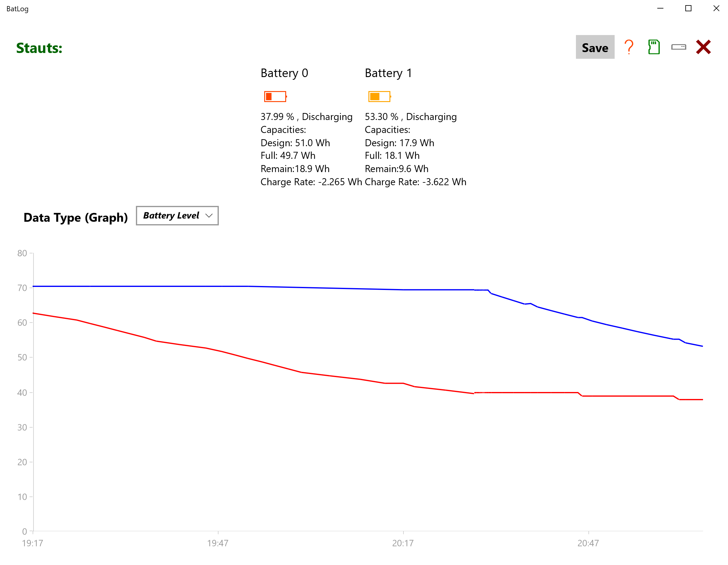The image size is (728, 565).
Task: Click the Save button
Action: (x=595, y=47)
